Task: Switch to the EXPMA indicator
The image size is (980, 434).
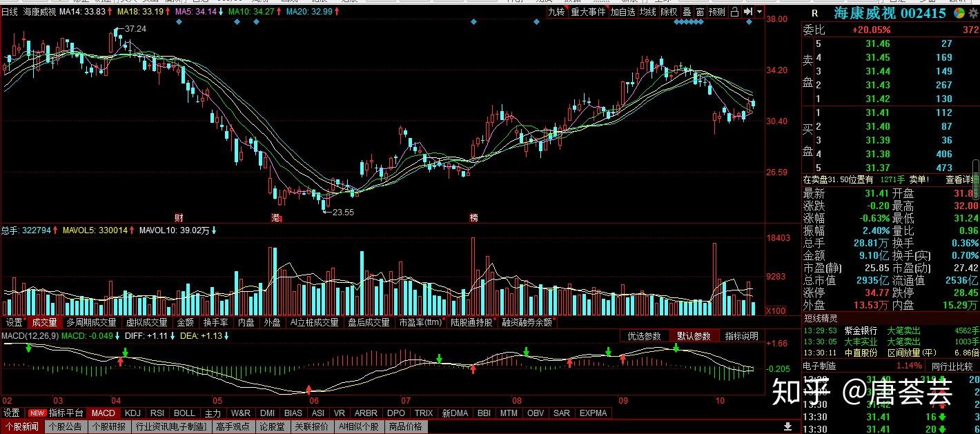Action: click(594, 413)
